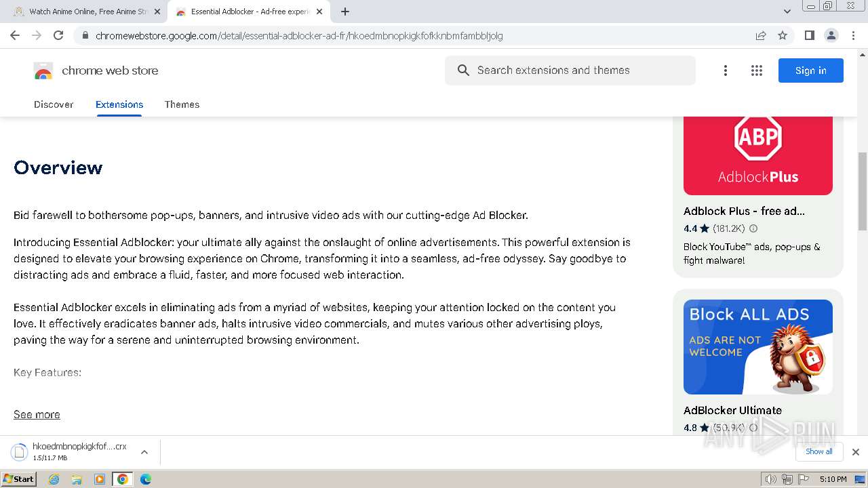Viewport: 868px width, 488px height.
Task: Show info for Adblock Plus rating
Action: click(x=753, y=228)
